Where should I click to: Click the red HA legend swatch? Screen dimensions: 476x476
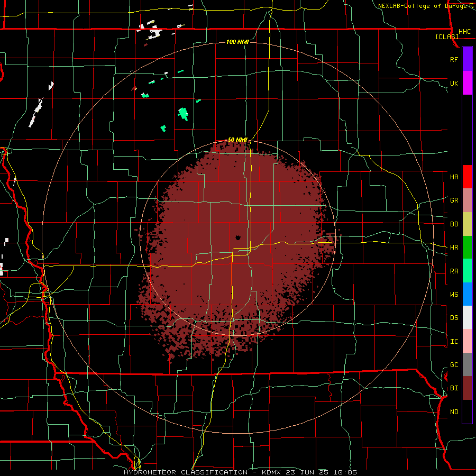pyautogui.click(x=467, y=177)
